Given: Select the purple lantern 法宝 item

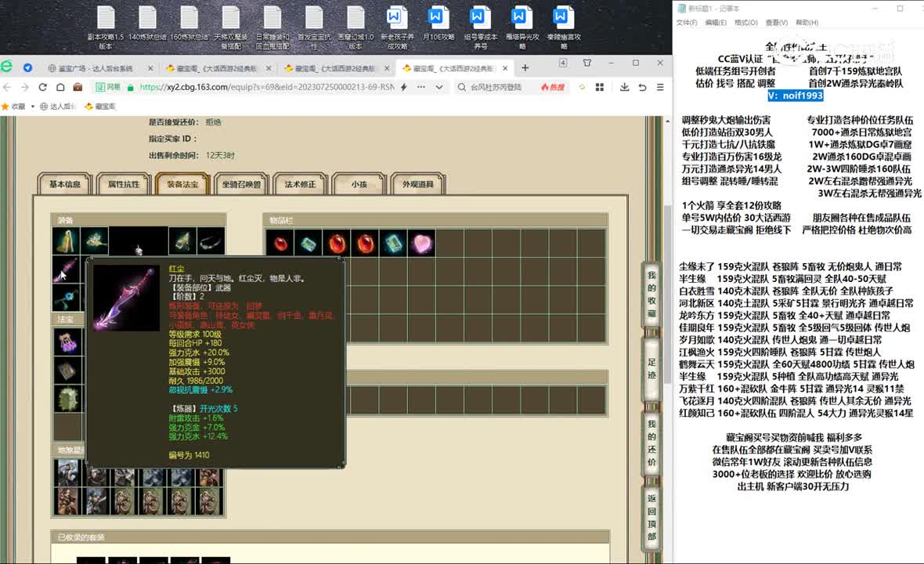Looking at the screenshot, I should point(68,342).
